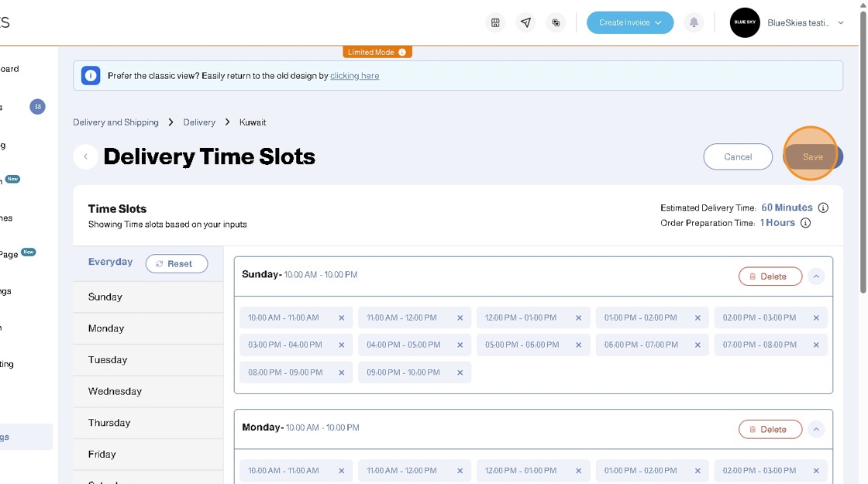Remove Sunday 11:00 AM - 12:00 PM slot
The image size is (868, 484).
pos(460,318)
